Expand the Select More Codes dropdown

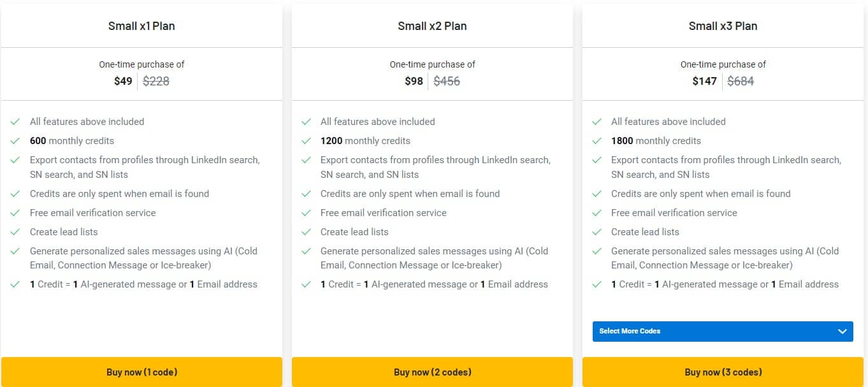tap(723, 331)
